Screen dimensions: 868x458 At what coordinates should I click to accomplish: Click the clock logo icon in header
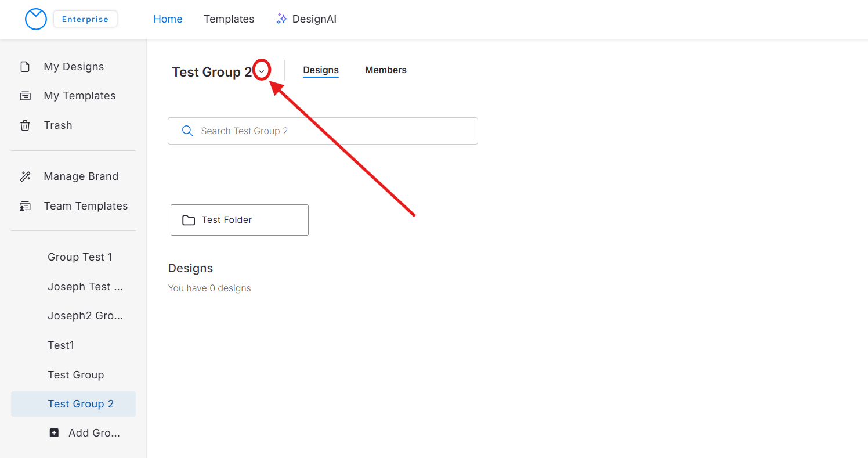point(35,19)
